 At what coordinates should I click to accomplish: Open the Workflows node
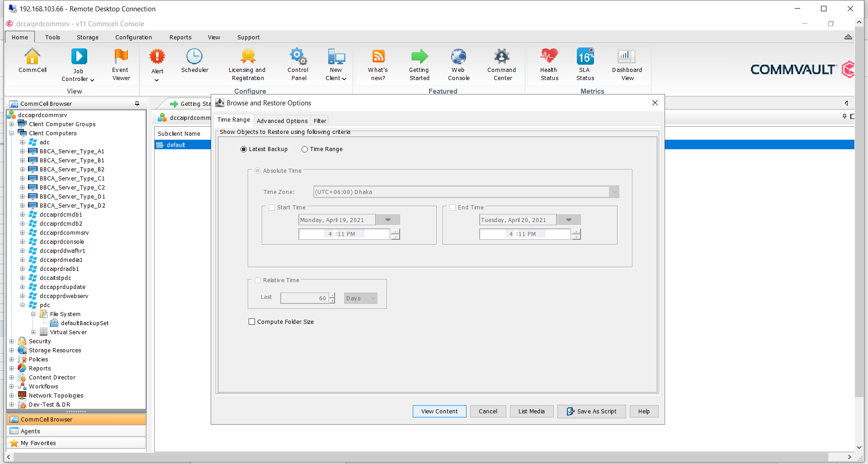pyautogui.click(x=43, y=386)
